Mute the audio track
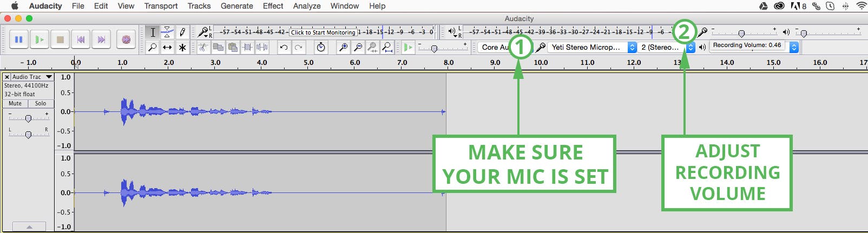 click(15, 103)
